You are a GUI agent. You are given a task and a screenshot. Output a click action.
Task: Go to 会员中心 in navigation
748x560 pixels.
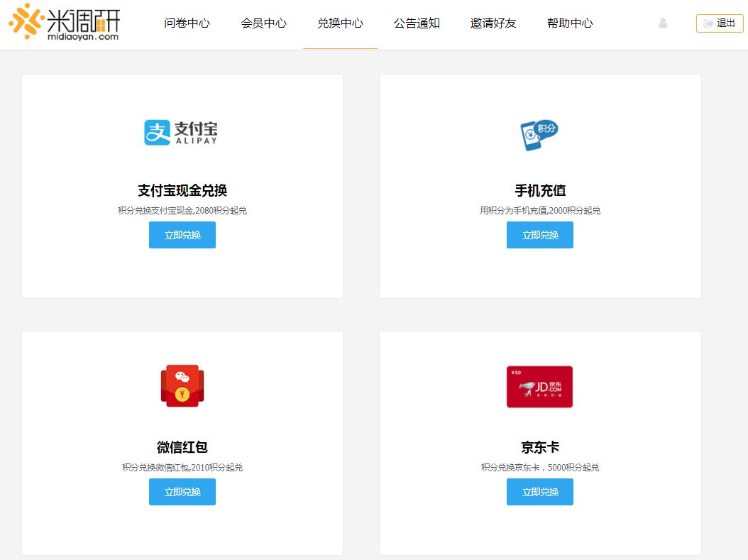264,23
